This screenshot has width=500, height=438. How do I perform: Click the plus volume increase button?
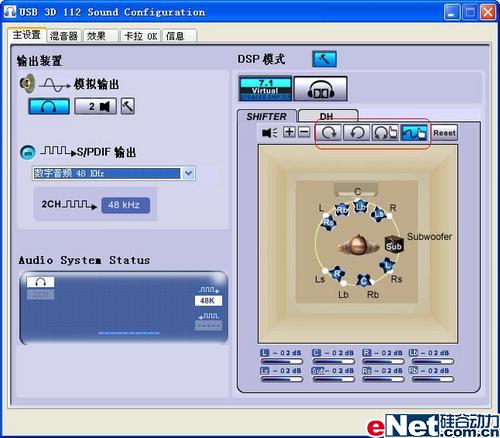[x=289, y=132]
